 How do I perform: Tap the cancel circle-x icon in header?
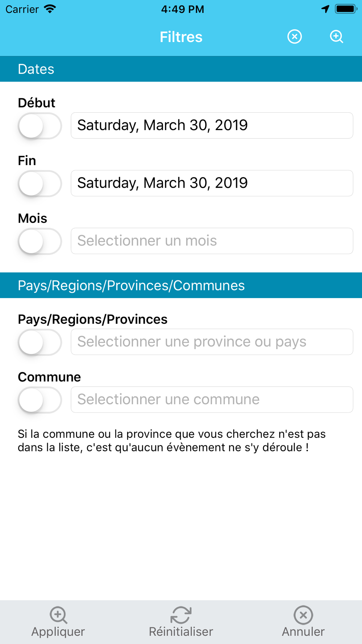(295, 37)
